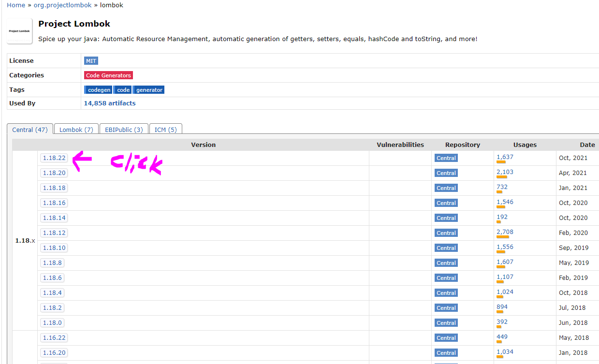
Task: Open 894 usages link
Action: point(502,307)
